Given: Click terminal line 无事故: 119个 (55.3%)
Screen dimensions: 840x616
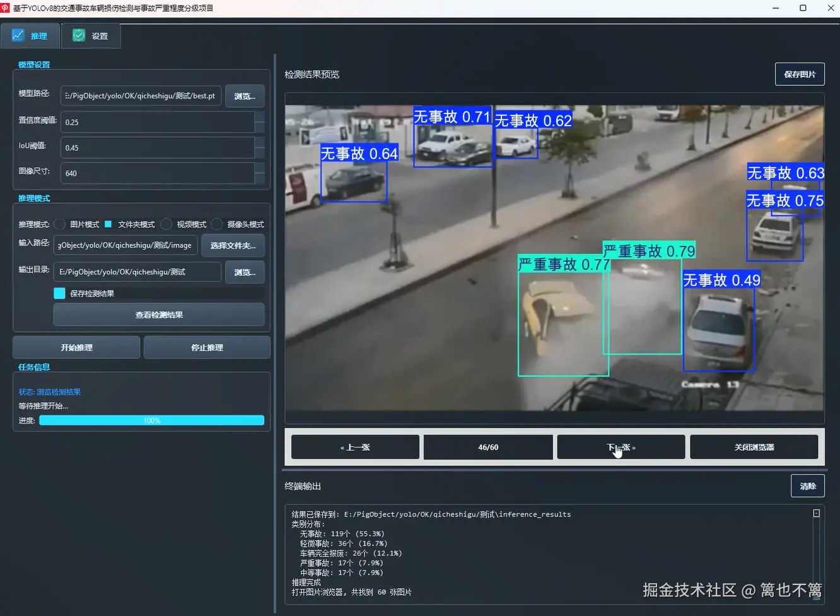Looking at the screenshot, I should pyautogui.click(x=342, y=534).
